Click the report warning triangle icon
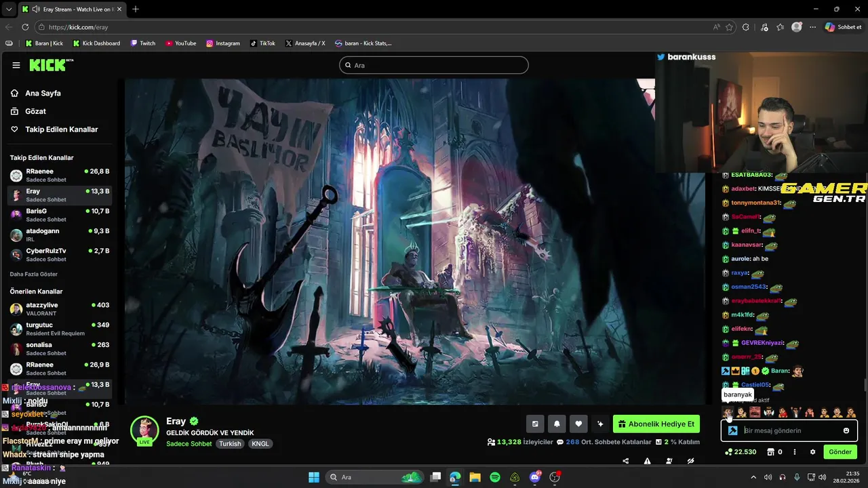Screen dimensions: 868x488 pos(647,461)
